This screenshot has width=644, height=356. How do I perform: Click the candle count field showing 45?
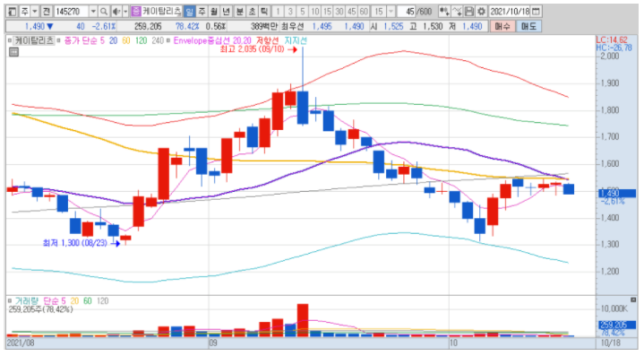pyautogui.click(x=407, y=12)
